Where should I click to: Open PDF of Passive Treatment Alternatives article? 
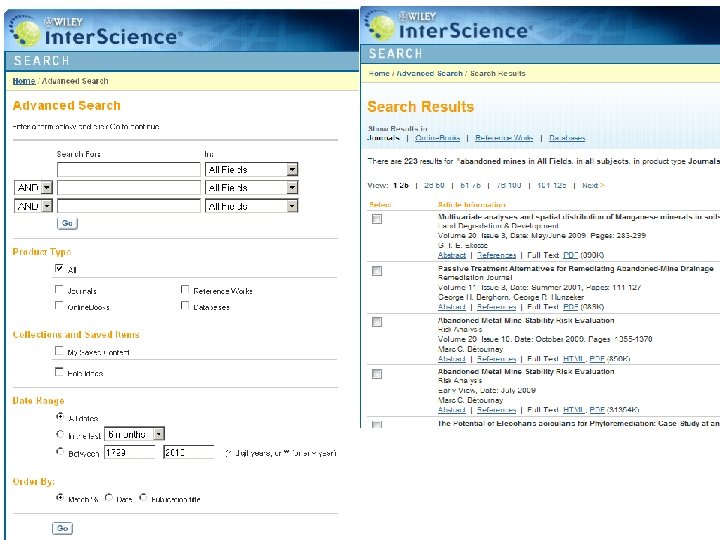coord(570,307)
